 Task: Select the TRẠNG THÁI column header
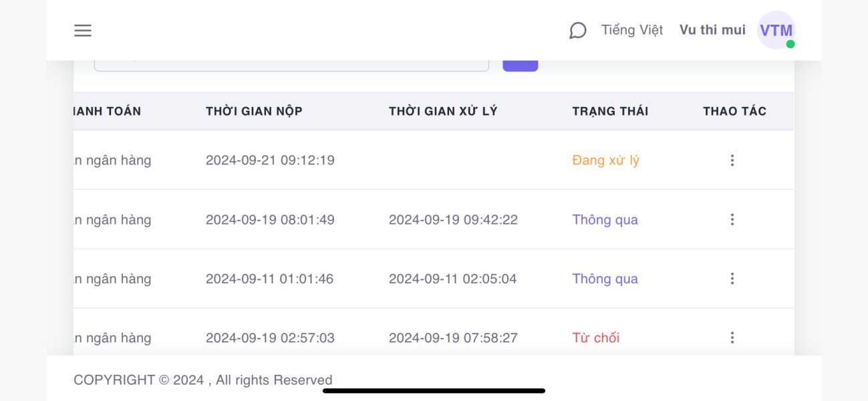pyautogui.click(x=610, y=111)
